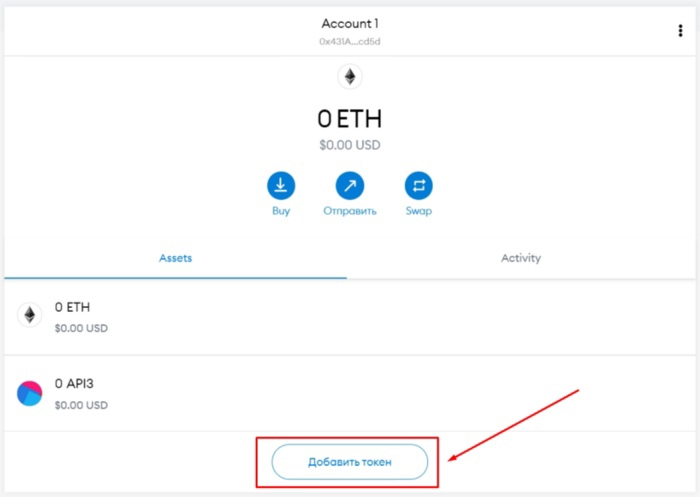
Task: Copy the 0x431A...cd5d address
Action: click(x=350, y=42)
